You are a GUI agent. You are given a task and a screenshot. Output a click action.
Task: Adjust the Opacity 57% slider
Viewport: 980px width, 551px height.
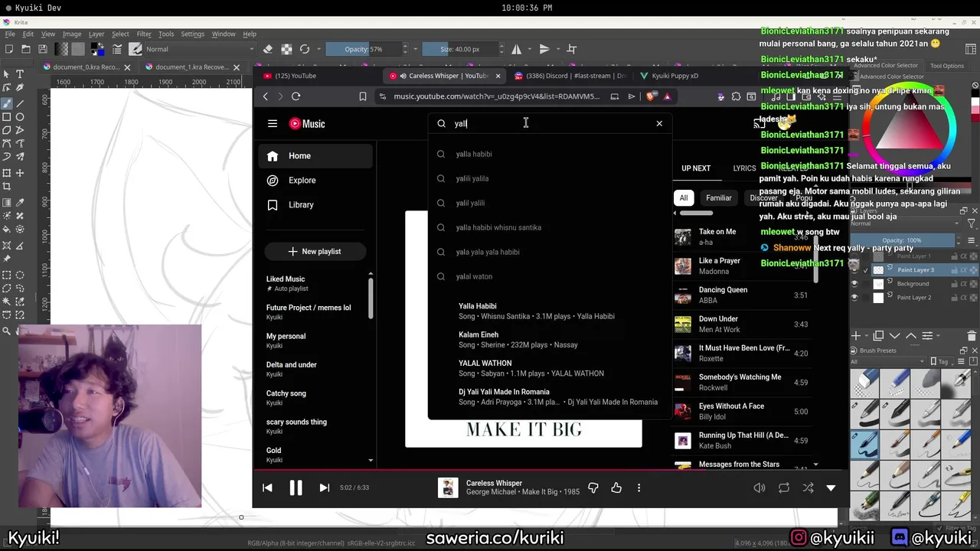click(x=364, y=49)
